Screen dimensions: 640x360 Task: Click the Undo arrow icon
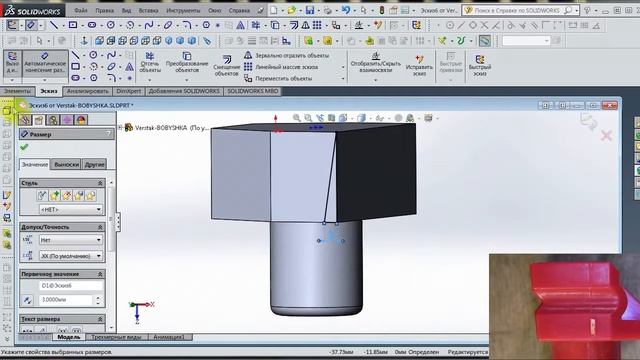coord(345,10)
